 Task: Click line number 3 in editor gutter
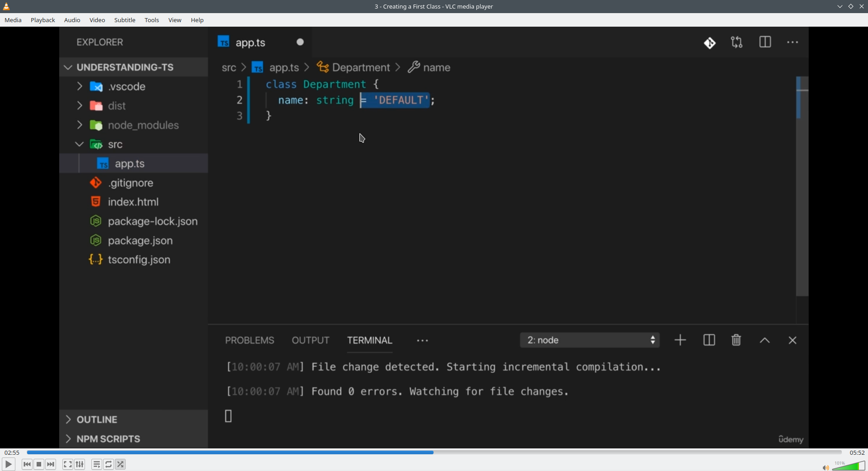(x=240, y=116)
